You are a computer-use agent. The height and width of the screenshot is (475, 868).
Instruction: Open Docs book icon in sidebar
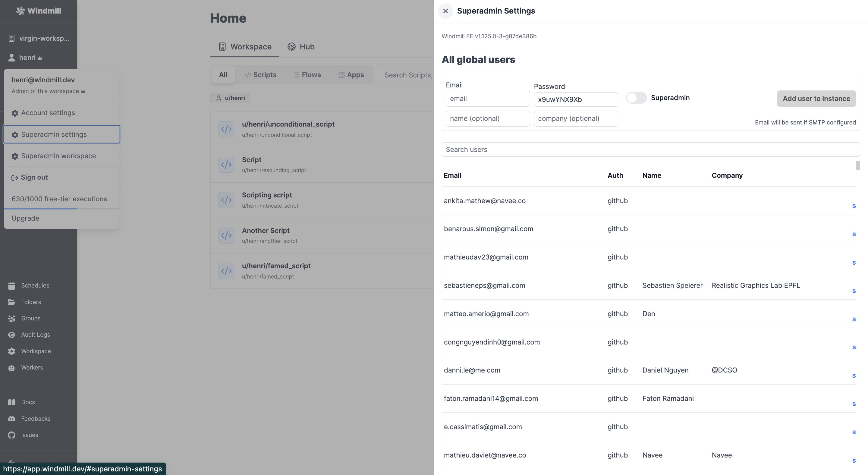[12, 402]
